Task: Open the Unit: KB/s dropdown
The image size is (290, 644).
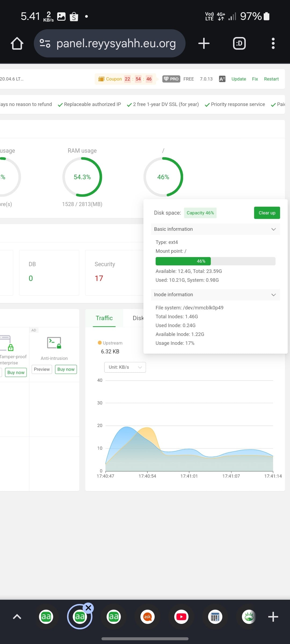Action: (x=125, y=367)
